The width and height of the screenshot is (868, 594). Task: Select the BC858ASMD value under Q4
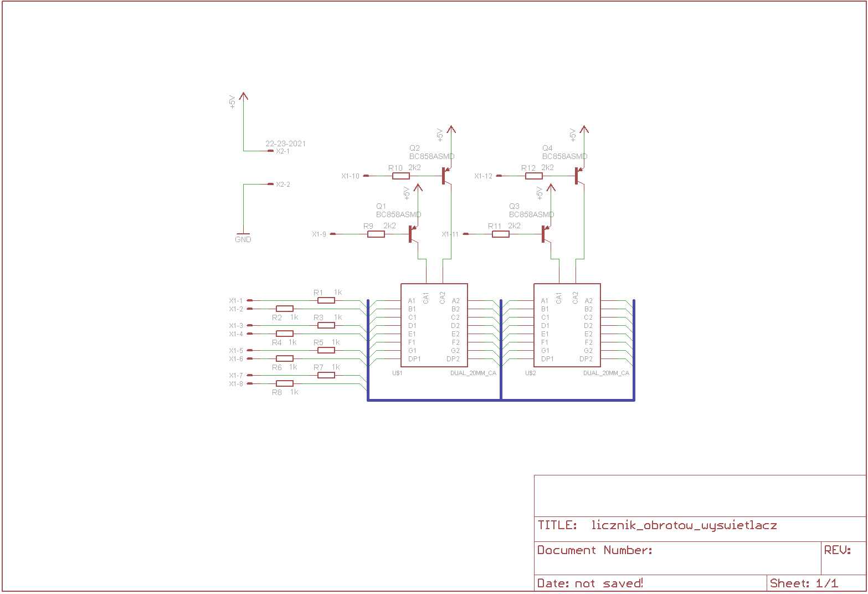(x=565, y=156)
